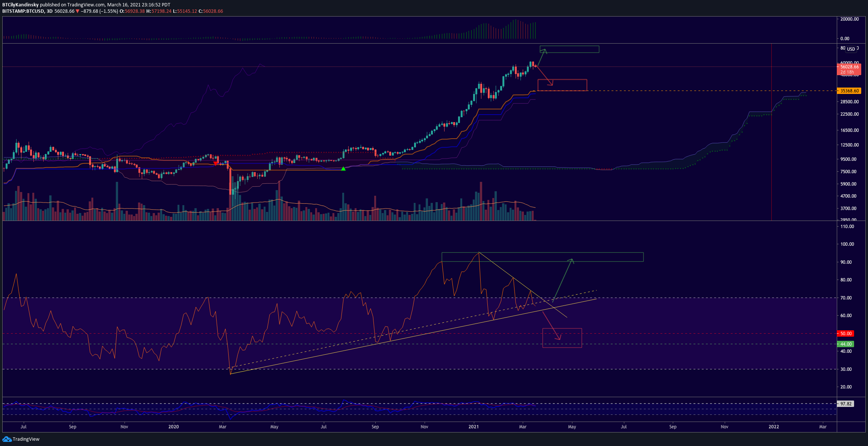The image size is (868, 446).
Task: Click the red 50.00 RSI level label
Action: pyautogui.click(x=846, y=334)
